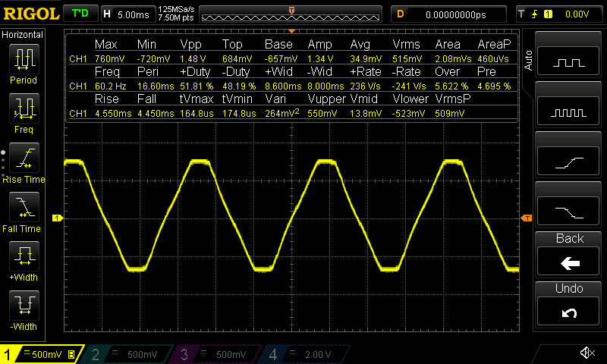Toggle the sound speaker icon
607x364 pixels.
point(587,353)
